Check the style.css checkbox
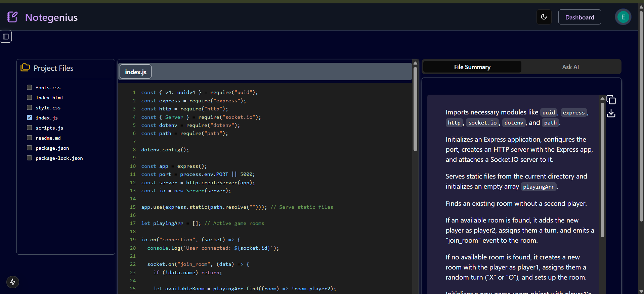Screen dimensions: 644x294 coord(29,107)
